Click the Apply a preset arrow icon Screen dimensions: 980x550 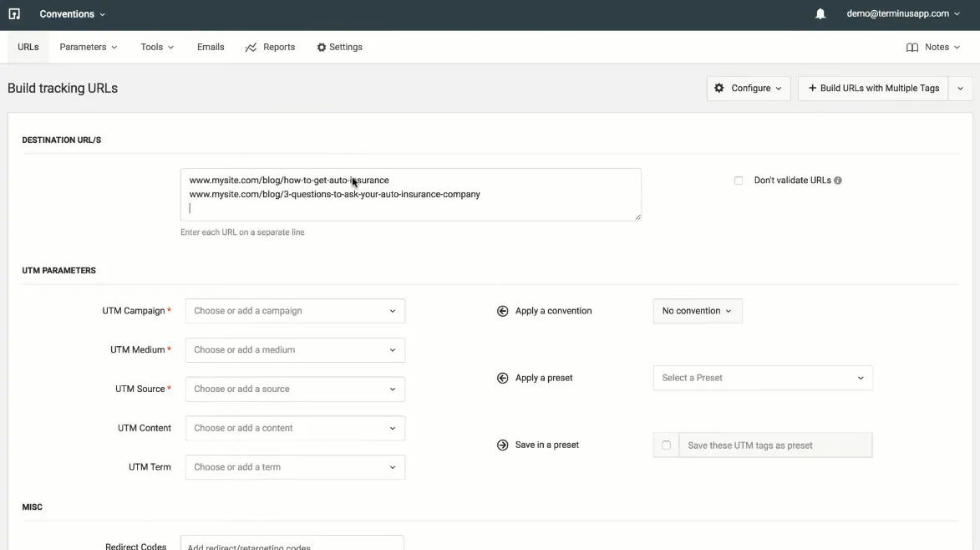click(503, 378)
